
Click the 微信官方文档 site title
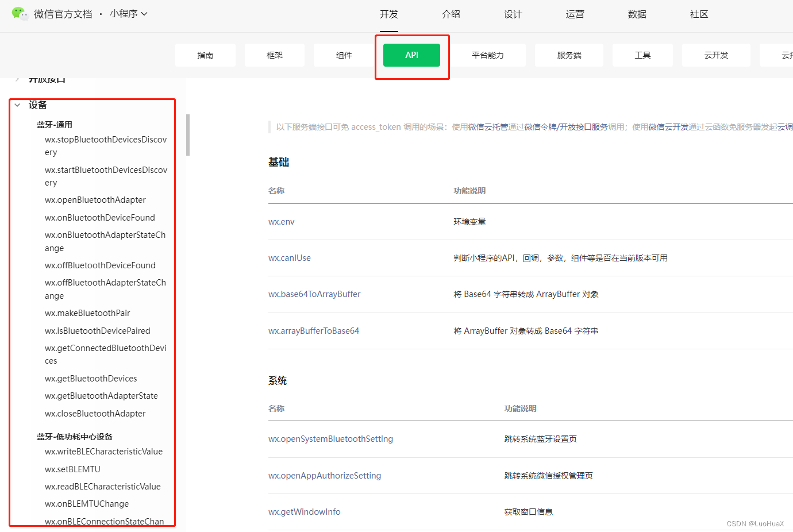(63, 14)
